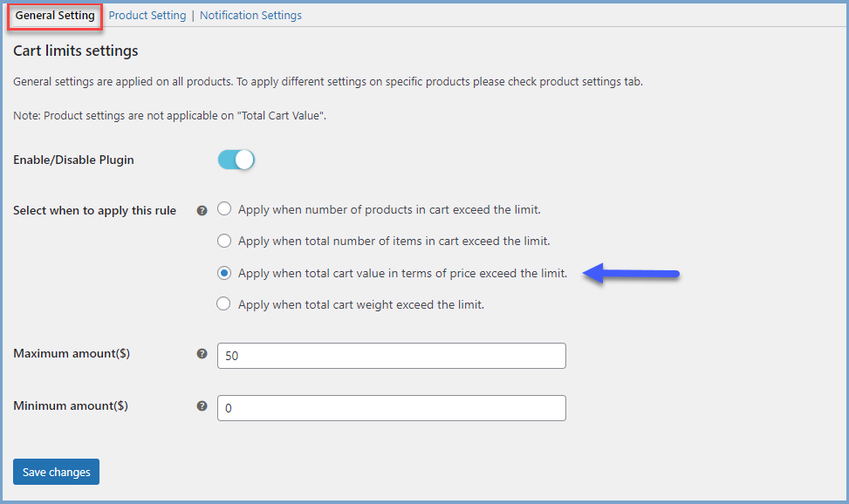Image resolution: width=849 pixels, height=504 pixels.
Task: Click the Select when to apply this rule label
Action: pyautogui.click(x=95, y=210)
